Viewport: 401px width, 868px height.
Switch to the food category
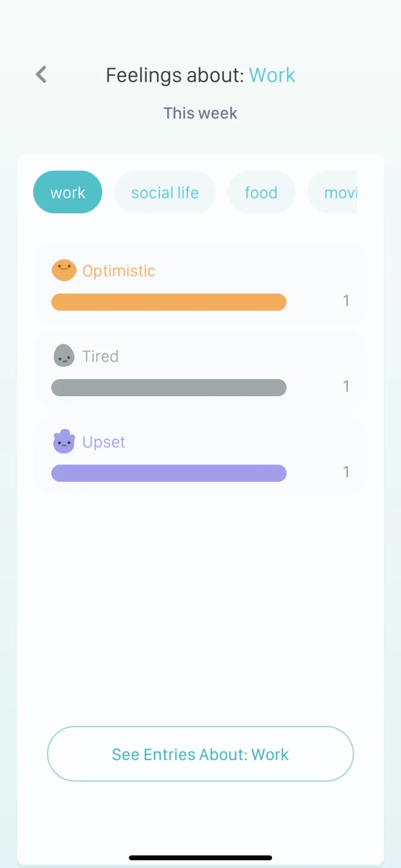click(261, 192)
